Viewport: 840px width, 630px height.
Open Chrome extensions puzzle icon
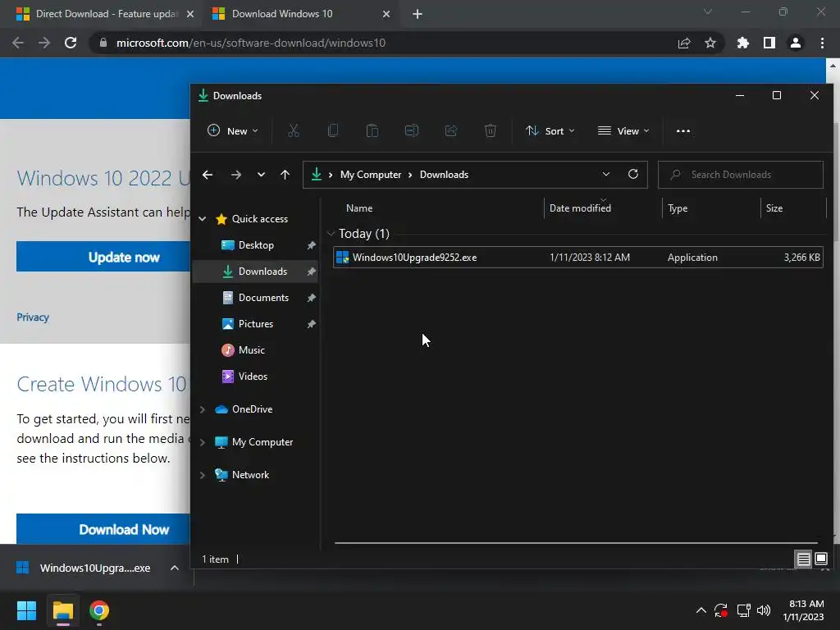[743, 43]
